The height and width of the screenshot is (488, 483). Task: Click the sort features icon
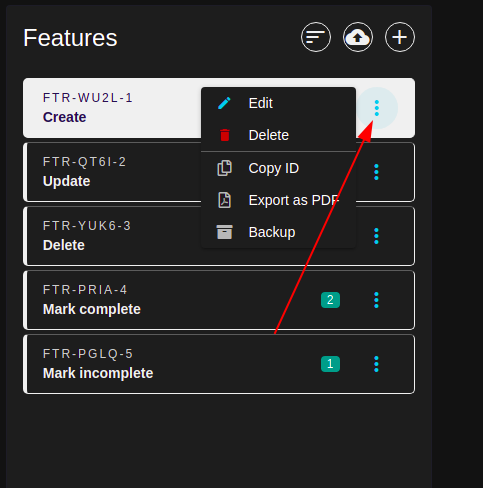tap(316, 37)
